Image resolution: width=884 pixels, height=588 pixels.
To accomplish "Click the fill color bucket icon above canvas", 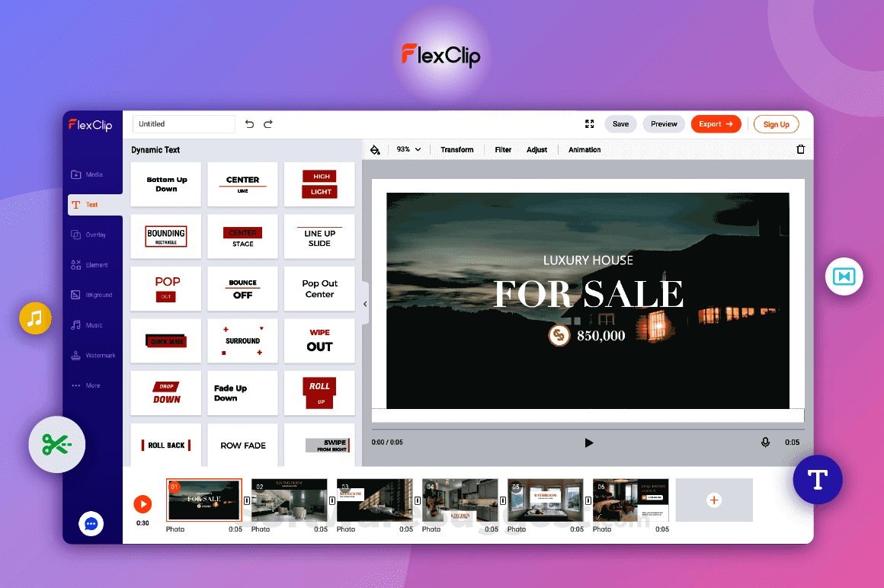I will 375,149.
